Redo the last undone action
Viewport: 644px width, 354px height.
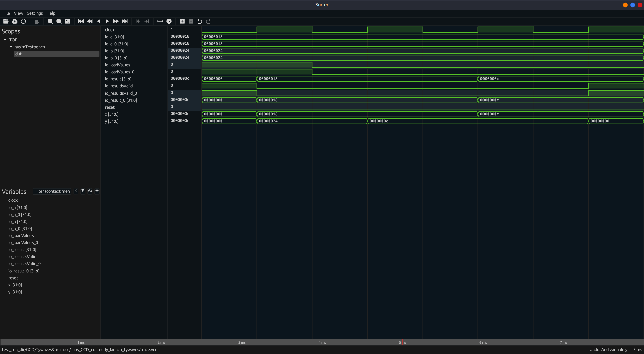click(x=208, y=21)
